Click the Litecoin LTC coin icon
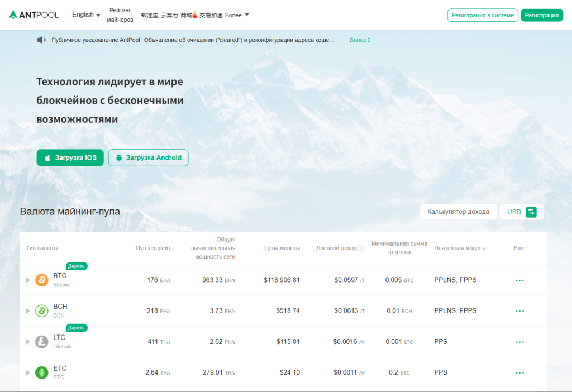572x392 pixels. pos(42,342)
